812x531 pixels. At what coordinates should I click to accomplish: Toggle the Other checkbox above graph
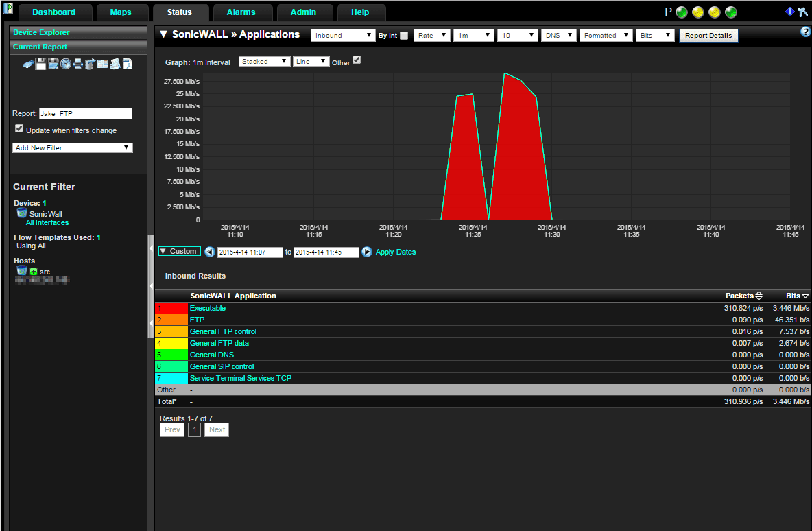point(357,60)
